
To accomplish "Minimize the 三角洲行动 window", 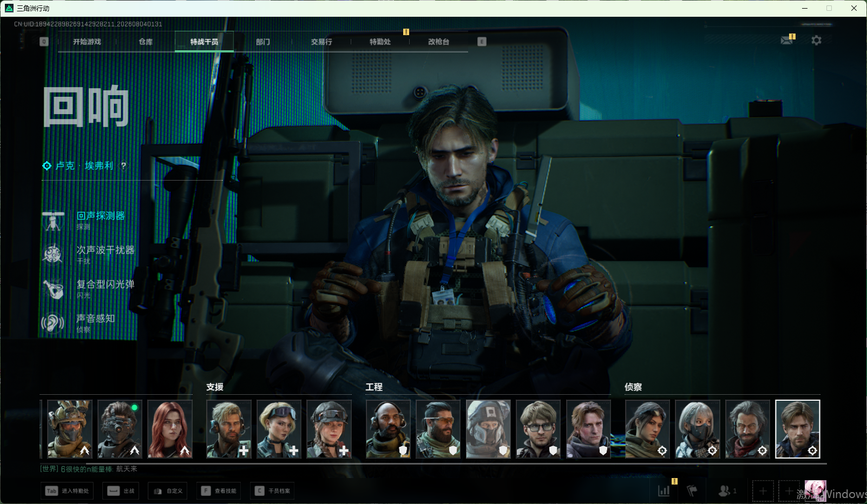I will (x=805, y=8).
